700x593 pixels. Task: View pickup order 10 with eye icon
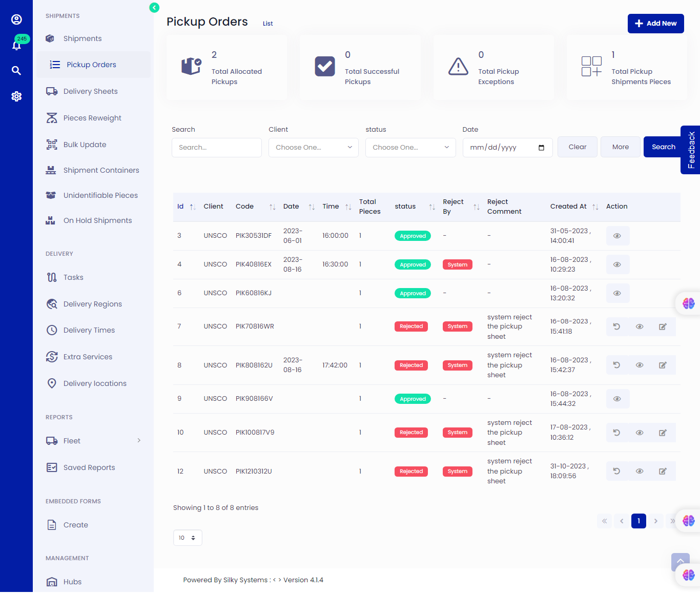640,433
